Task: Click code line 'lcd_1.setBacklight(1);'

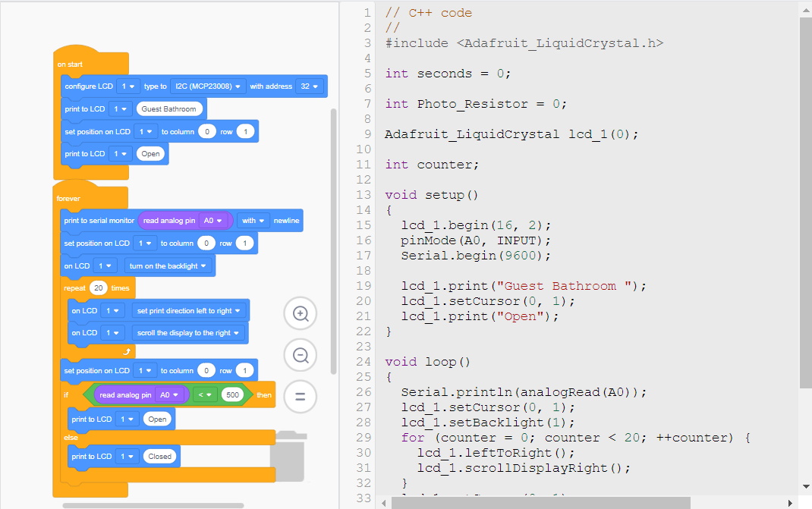Action: click(488, 423)
